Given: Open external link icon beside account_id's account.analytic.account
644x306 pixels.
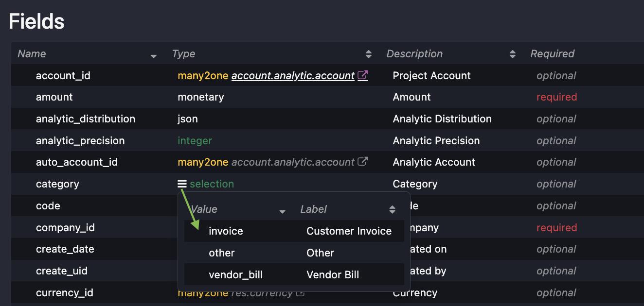Looking at the screenshot, I should tap(363, 75).
